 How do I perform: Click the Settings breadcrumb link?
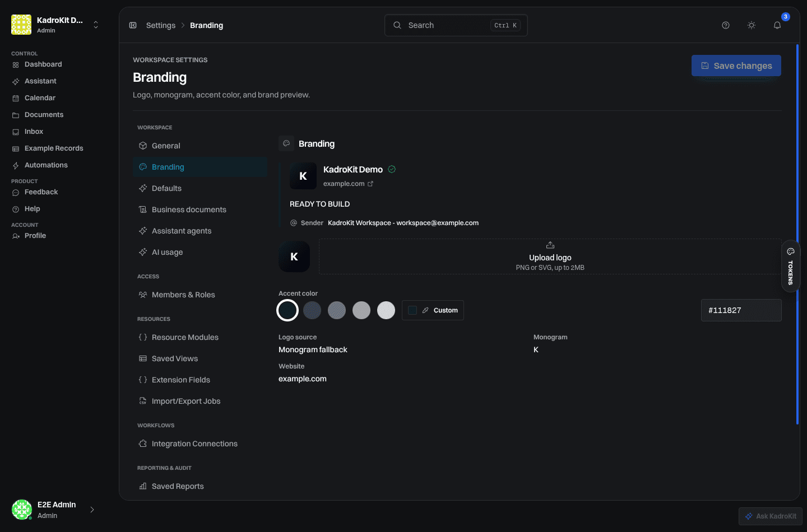[161, 25]
